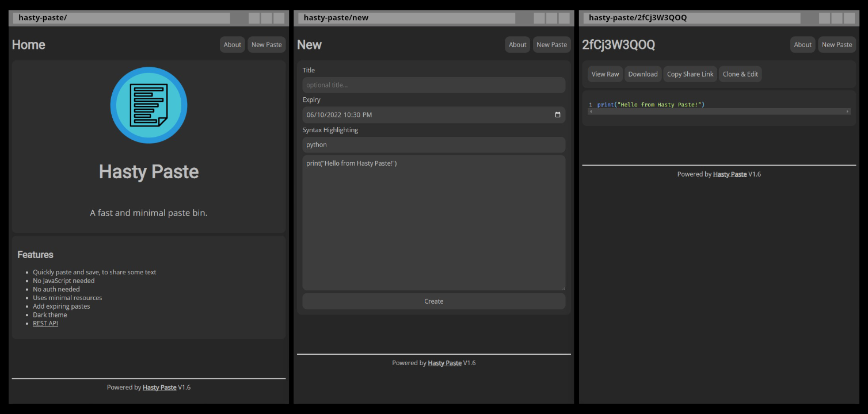Select the View Raw option for the paste
This screenshot has height=414, width=868.
(x=604, y=74)
